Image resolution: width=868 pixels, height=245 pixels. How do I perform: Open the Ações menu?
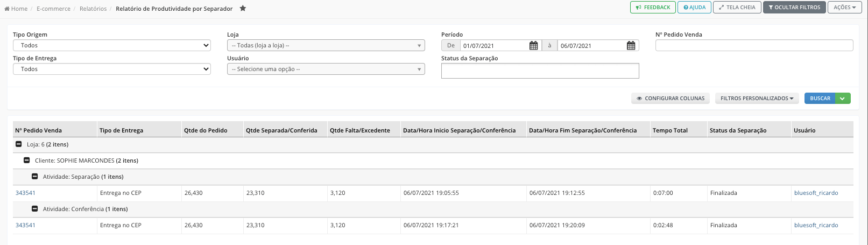coord(845,8)
